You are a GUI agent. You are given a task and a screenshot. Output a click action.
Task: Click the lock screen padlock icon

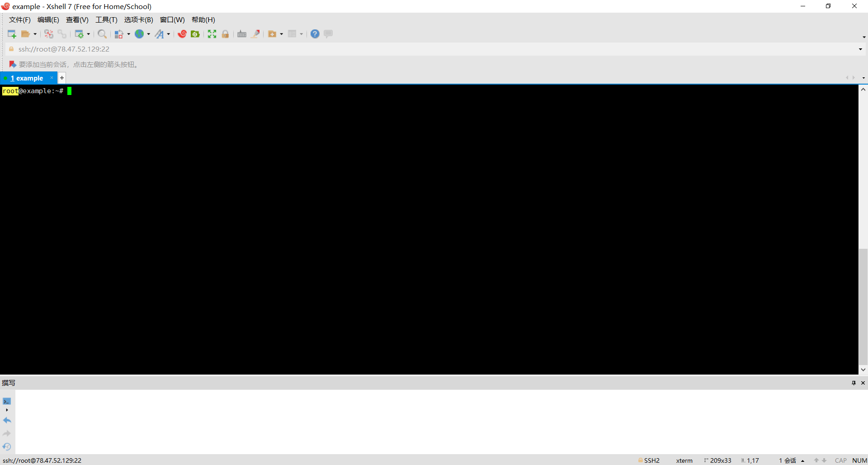(225, 34)
